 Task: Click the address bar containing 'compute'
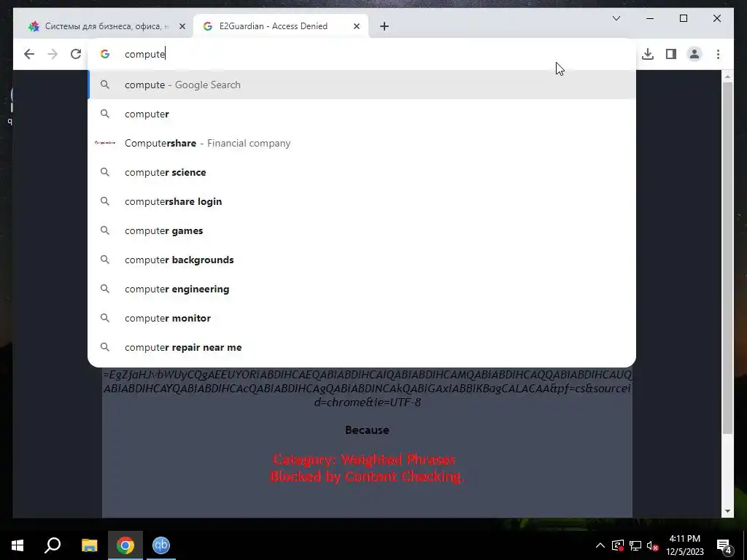click(x=362, y=54)
